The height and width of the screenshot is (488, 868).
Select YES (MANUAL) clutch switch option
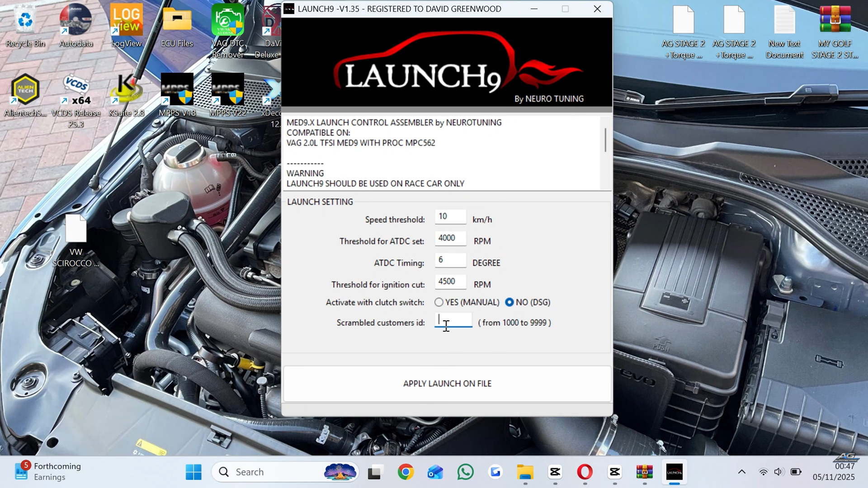439,302
